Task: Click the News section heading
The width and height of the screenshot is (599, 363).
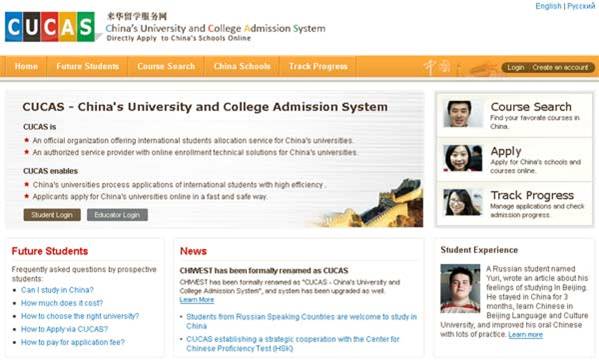Action: [x=193, y=251]
